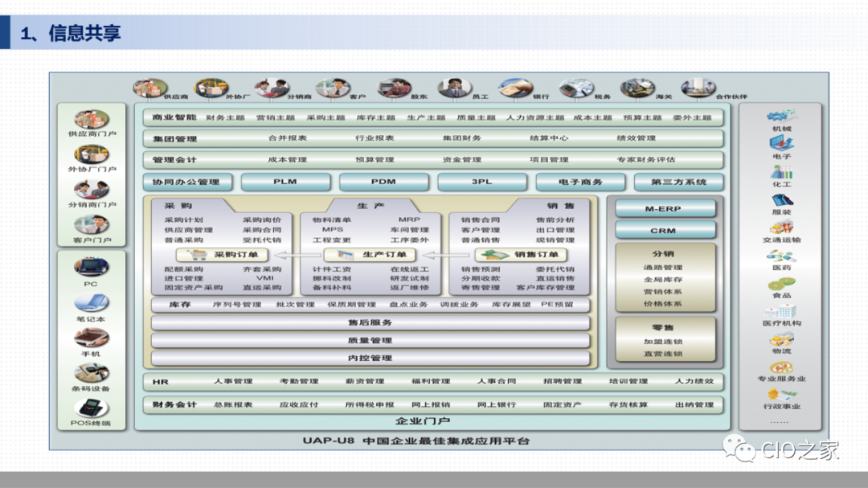Click the 客户 icon in top row
This screenshot has height=488, width=868.
click(333, 88)
